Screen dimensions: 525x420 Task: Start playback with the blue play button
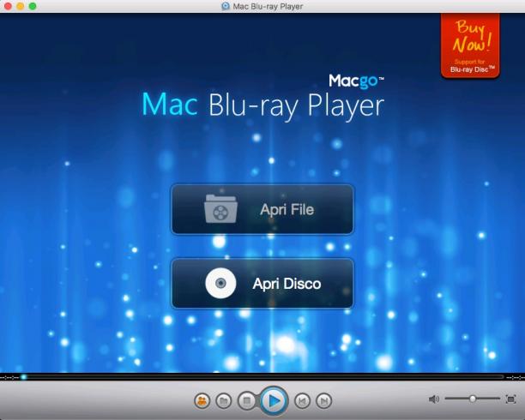274,400
